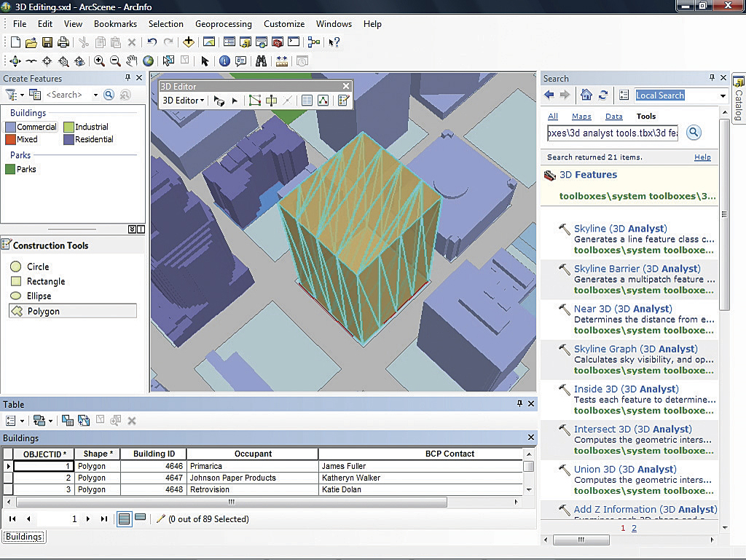Select the Zoom In tool
Viewport: 746px width, 560px height.
coord(99,62)
